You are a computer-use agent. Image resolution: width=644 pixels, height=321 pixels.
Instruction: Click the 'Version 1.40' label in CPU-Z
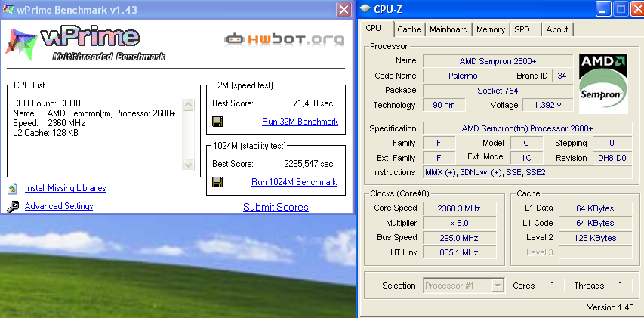pos(610,307)
